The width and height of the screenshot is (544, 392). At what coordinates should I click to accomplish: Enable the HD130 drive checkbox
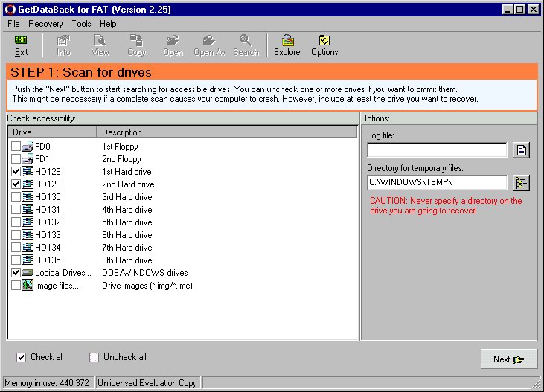pyautogui.click(x=16, y=197)
